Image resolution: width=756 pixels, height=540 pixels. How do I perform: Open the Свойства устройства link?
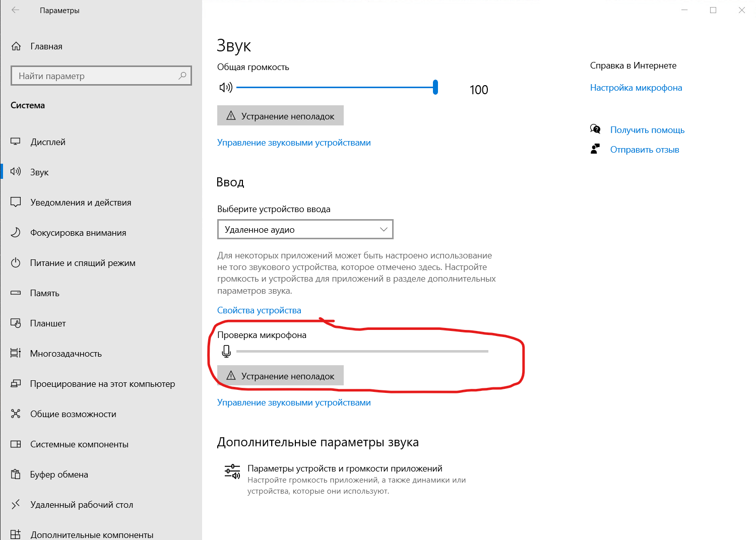tap(259, 310)
